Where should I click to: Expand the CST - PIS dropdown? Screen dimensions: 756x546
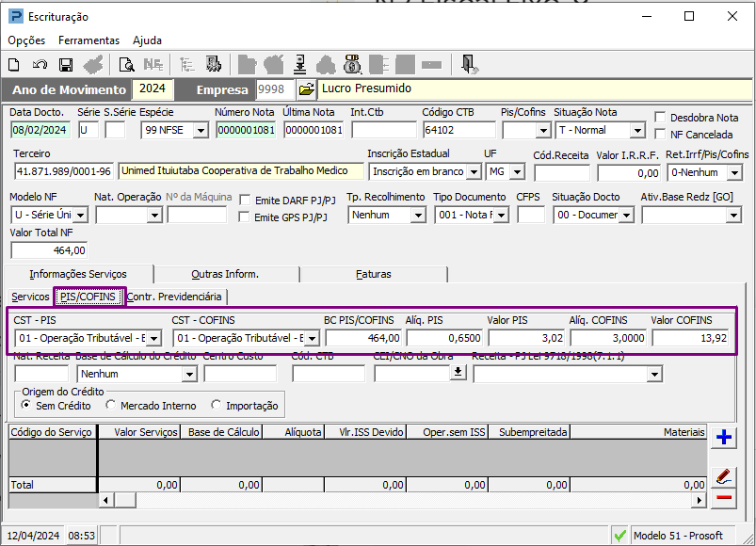click(154, 338)
